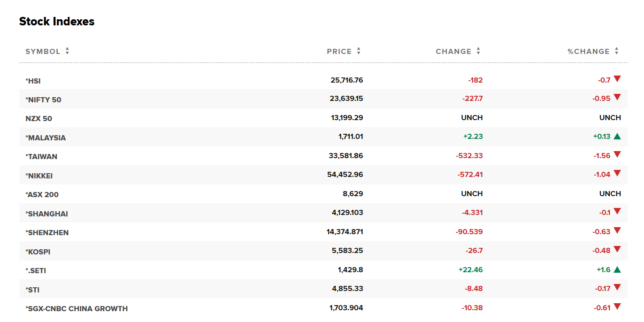Click the red down arrow in TAIWAN row

617,155
